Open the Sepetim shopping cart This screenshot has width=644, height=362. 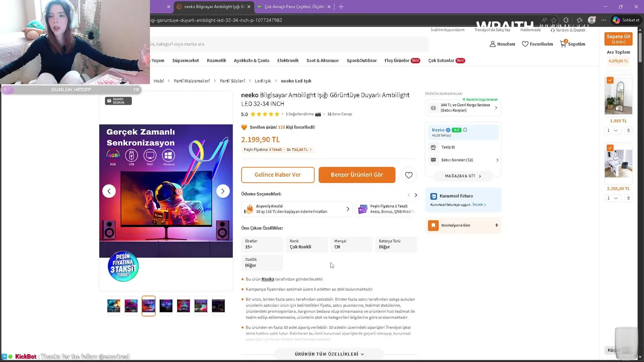573,44
